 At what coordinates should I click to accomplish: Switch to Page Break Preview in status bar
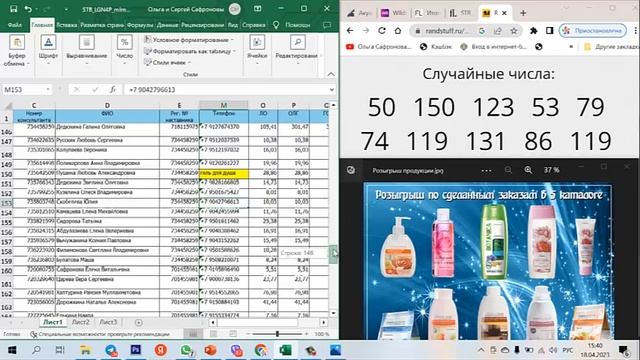[233, 334]
